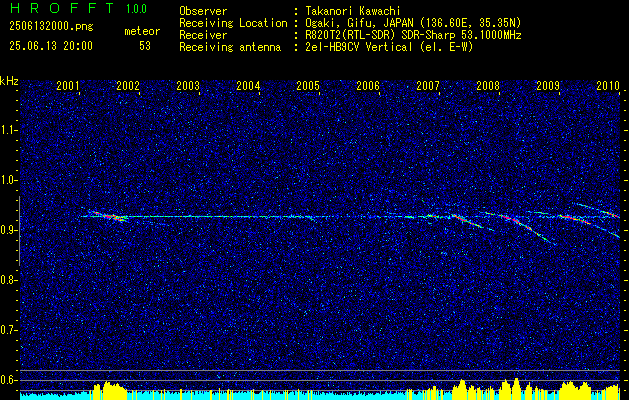This screenshot has width=629, height=400.
Task: Click the 0.7 kHz frequency label
Action: pos(8,330)
